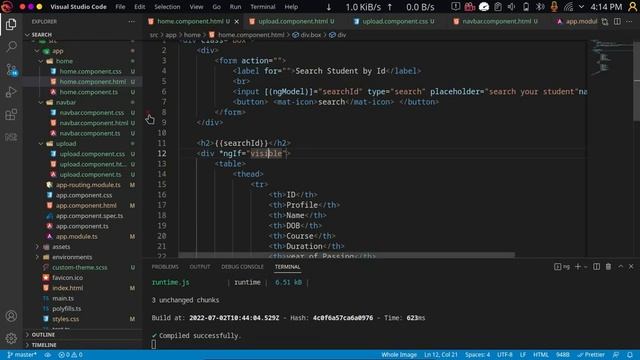Screen dimensions: 640x360
Task: Select the ng terminal instance
Action: pyautogui.click(x=562, y=267)
